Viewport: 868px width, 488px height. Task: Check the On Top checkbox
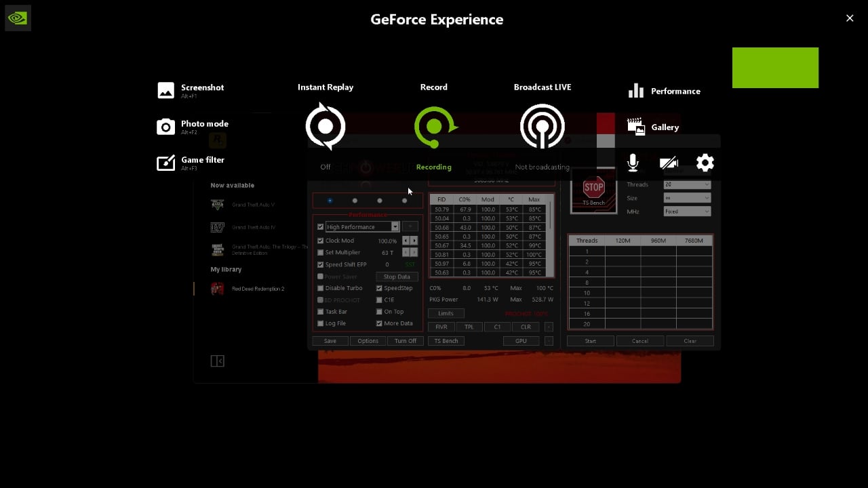point(379,312)
